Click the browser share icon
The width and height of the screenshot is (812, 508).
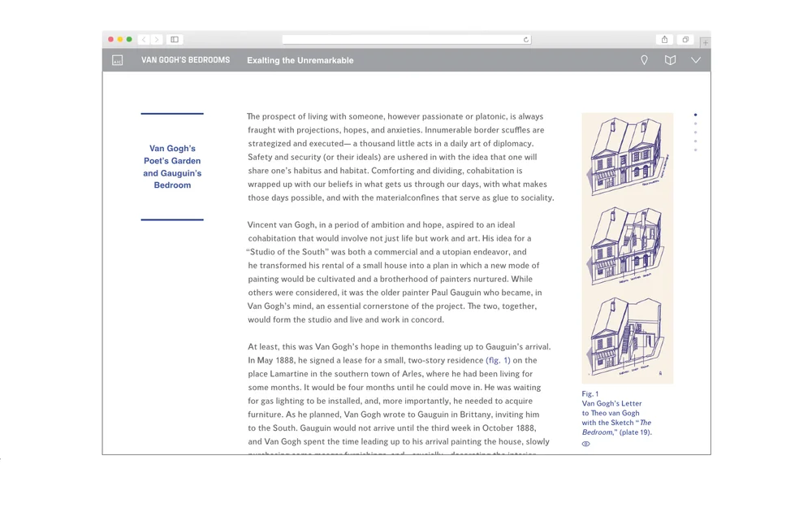[x=664, y=39]
